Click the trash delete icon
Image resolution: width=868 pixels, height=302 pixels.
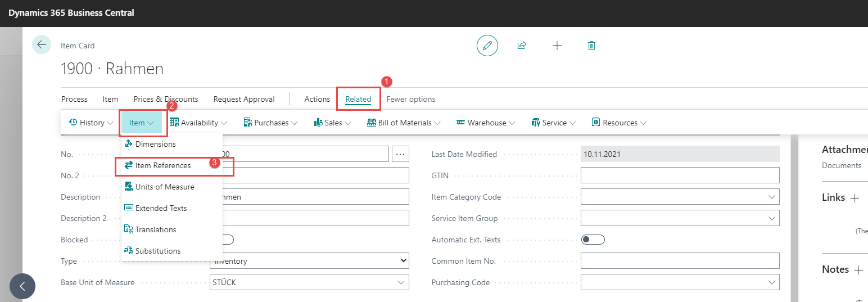click(x=591, y=46)
